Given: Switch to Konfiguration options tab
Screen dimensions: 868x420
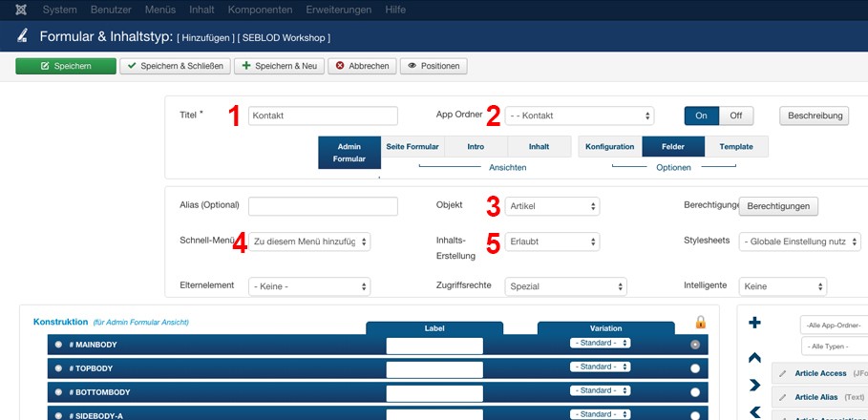Looking at the screenshot, I should tap(610, 147).
